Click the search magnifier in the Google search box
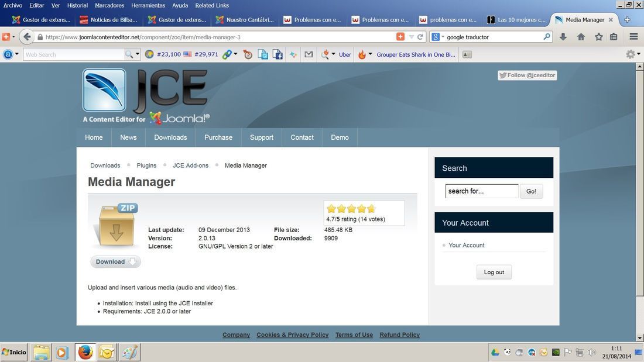Viewport: 644px width, 362px height. pyautogui.click(x=547, y=36)
